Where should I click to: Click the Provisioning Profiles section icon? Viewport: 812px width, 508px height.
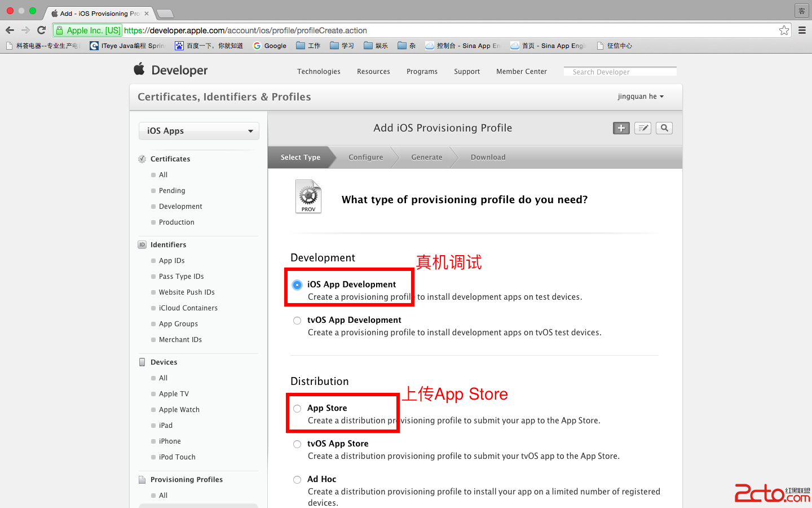tap(142, 480)
